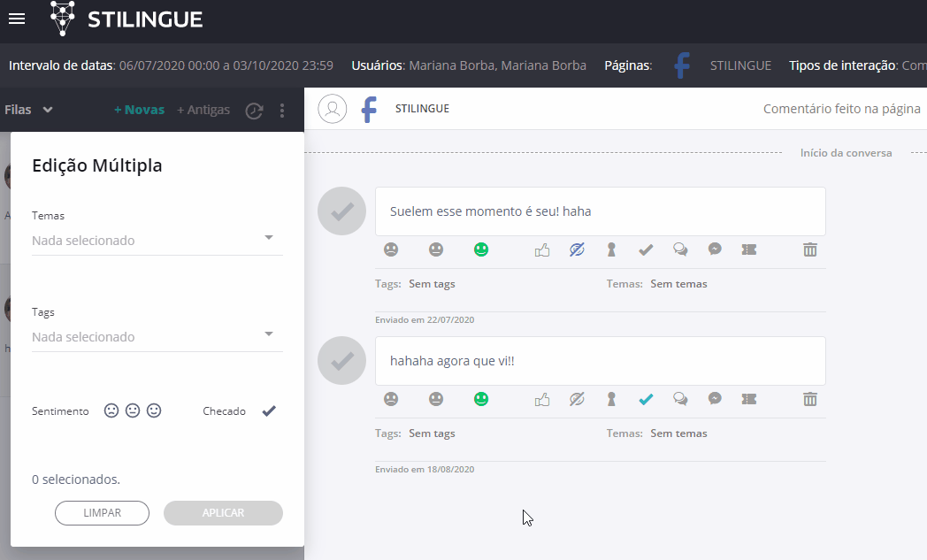Create ticket for 'Suelem esse momento' comment
927x560 pixels.
[749, 249]
